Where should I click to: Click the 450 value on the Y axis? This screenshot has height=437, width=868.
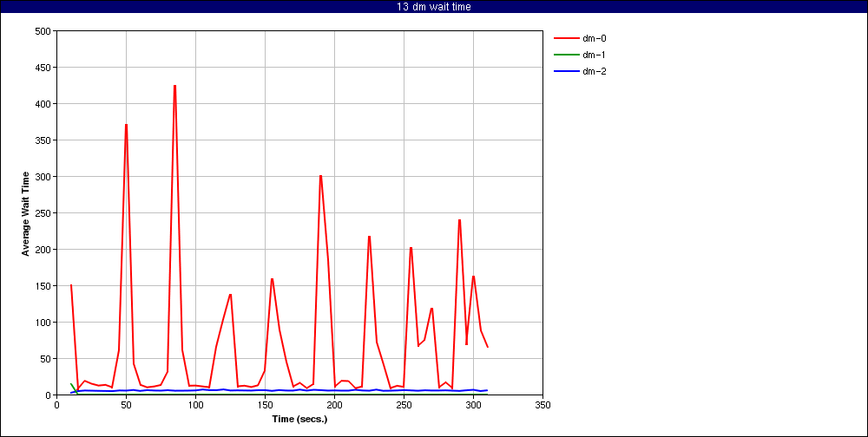[x=43, y=68]
